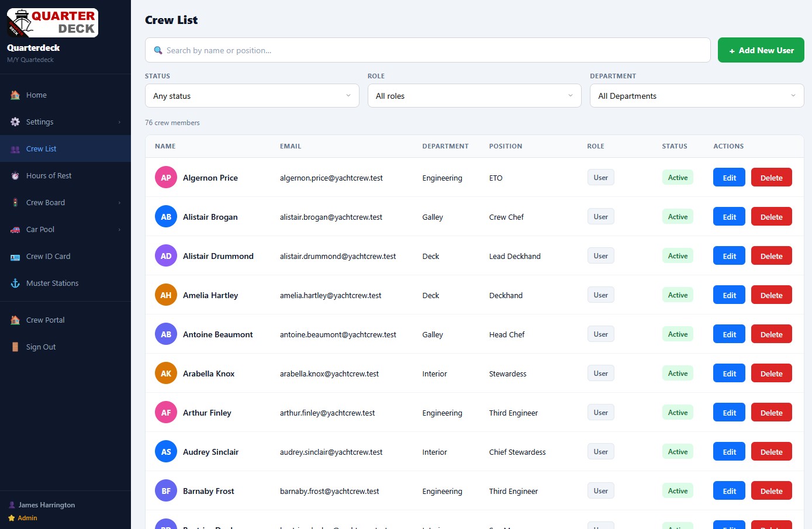Delete Alistair Drummond from crew
Screen dimensions: 812x529
click(x=771, y=256)
